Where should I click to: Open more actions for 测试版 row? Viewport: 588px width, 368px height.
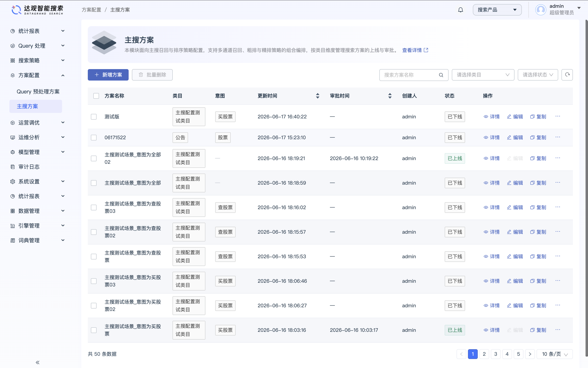558,116
